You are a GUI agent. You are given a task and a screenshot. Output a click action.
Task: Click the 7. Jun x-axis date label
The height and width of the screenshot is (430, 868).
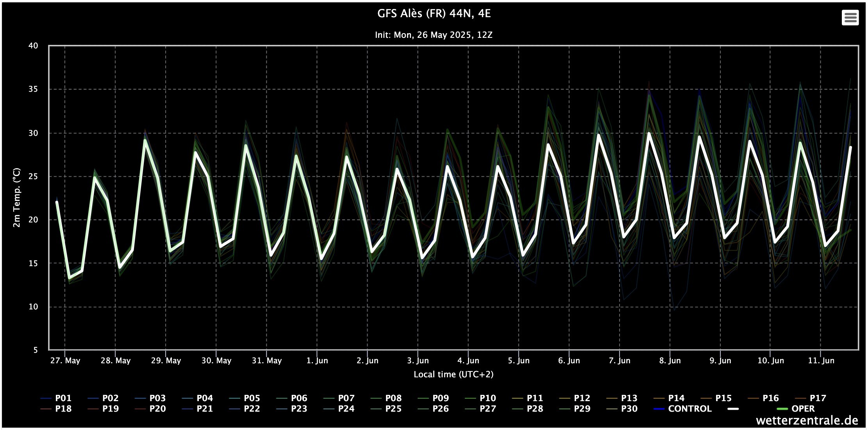pos(619,361)
